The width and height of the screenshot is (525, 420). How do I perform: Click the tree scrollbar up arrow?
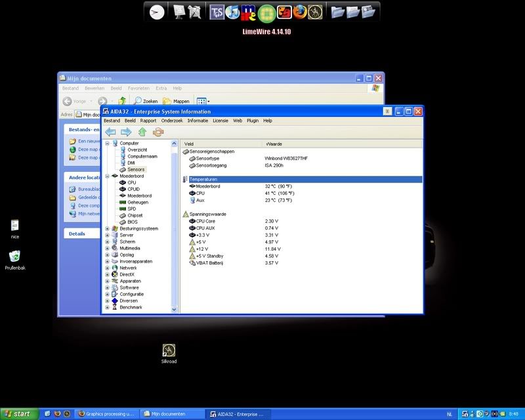(174, 143)
